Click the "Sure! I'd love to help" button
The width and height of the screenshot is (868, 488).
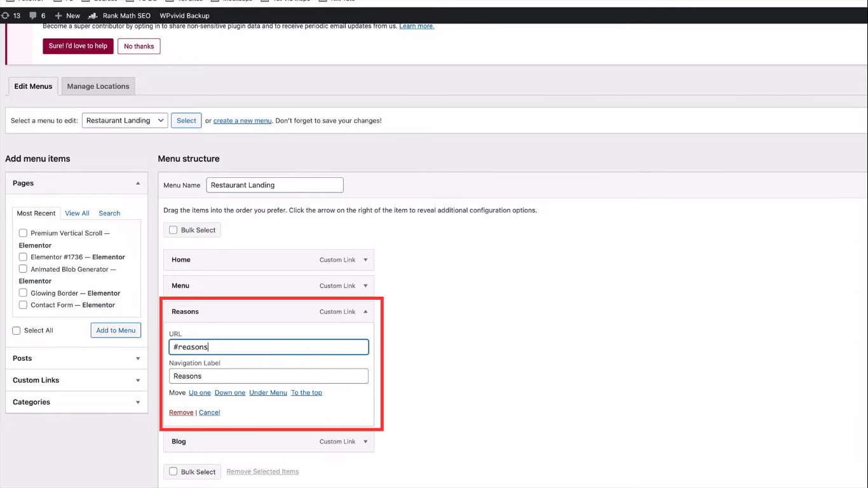78,46
